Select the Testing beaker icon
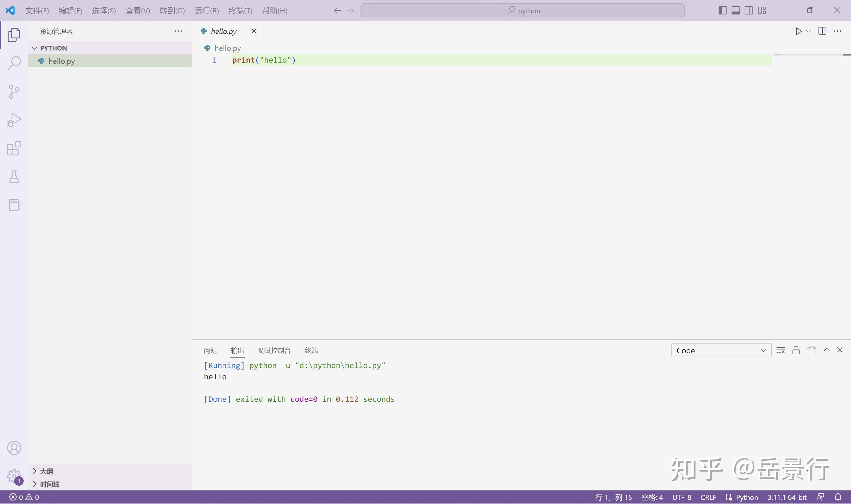The image size is (851, 504). click(x=14, y=176)
